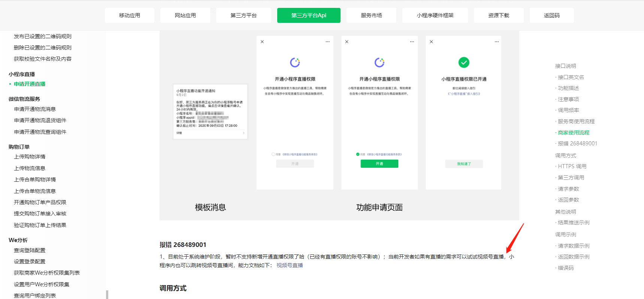The image size is (644, 299).
Task: Jump to 第三方调用 in page outline
Action: pyautogui.click(x=571, y=178)
